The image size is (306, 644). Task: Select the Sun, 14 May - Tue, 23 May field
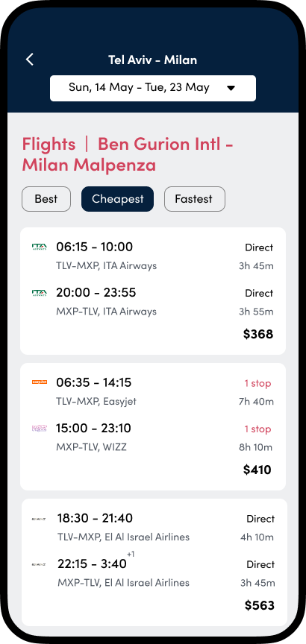coord(153,88)
